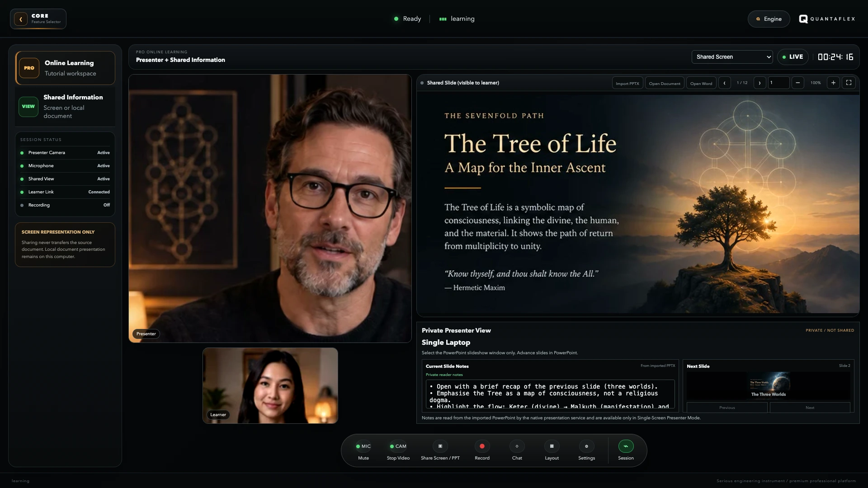Screen dimensions: 868x488
Task: Select The Three Worlds slide thumbnail
Action: coord(768,386)
